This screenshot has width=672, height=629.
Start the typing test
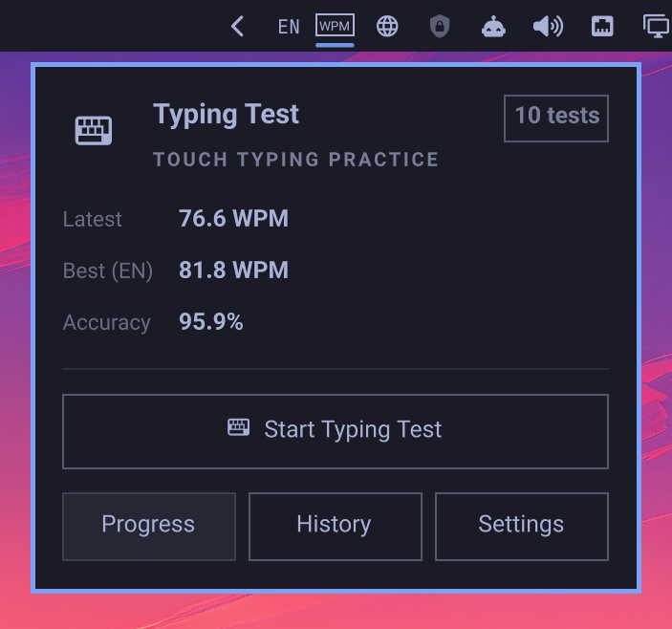pos(336,431)
